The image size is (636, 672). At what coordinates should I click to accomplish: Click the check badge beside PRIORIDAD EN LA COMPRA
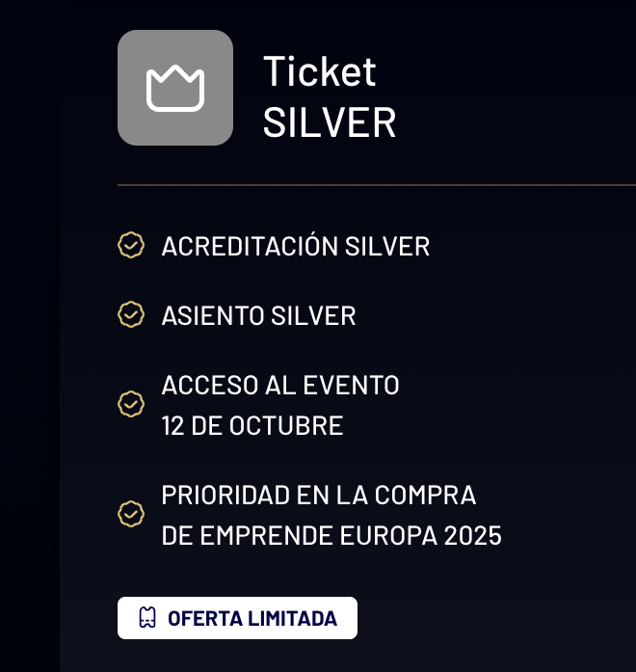pos(131,514)
